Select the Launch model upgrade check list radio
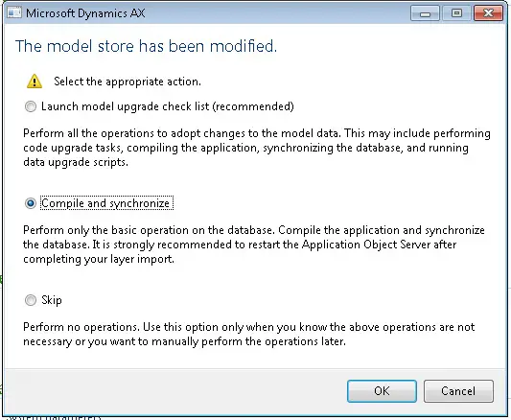 31,106
